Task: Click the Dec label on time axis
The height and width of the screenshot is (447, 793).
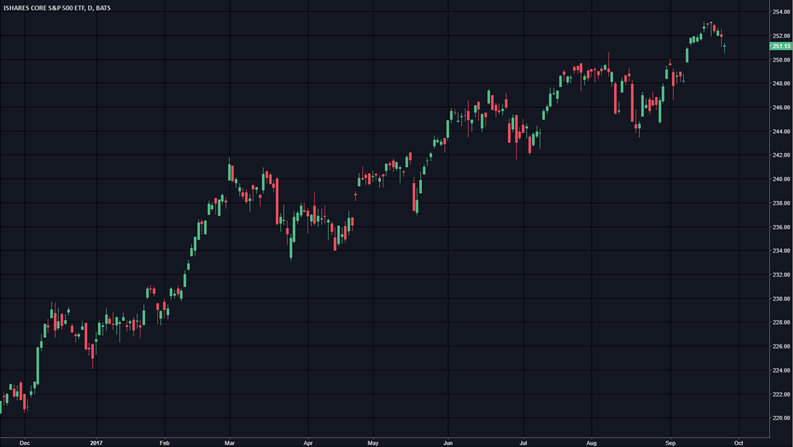Action: tap(25, 443)
